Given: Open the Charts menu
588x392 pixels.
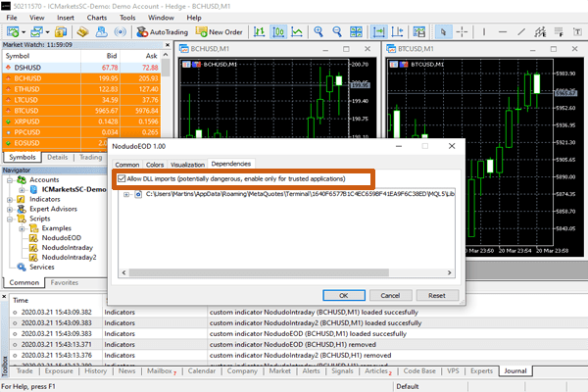Looking at the screenshot, I should click(x=97, y=18).
